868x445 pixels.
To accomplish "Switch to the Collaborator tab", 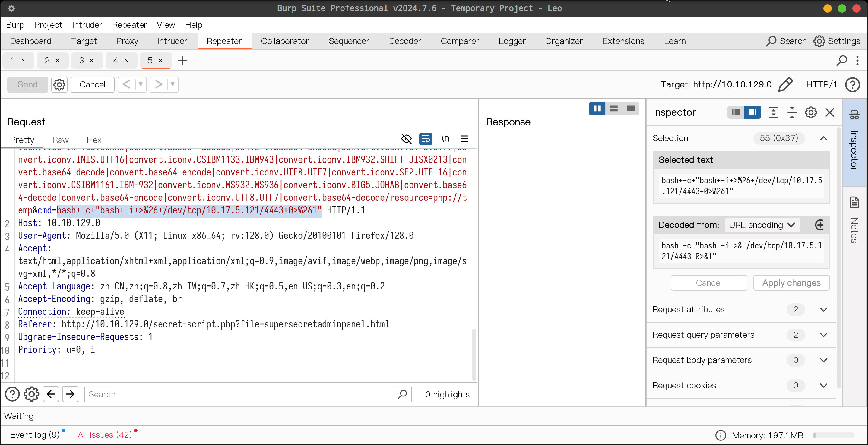I will click(x=285, y=41).
